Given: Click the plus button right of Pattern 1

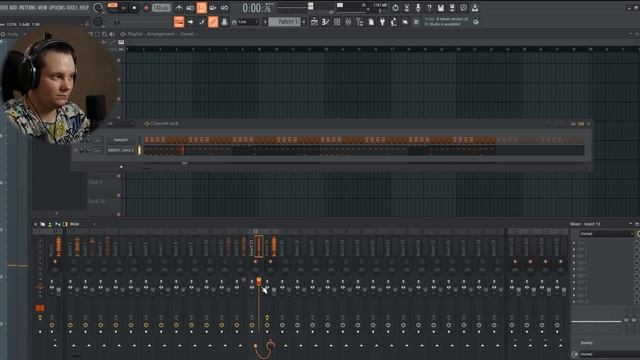Looking at the screenshot, I should pos(304,22).
